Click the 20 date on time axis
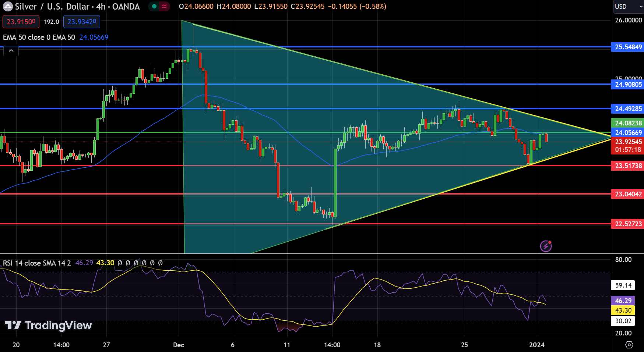 pos(16,345)
